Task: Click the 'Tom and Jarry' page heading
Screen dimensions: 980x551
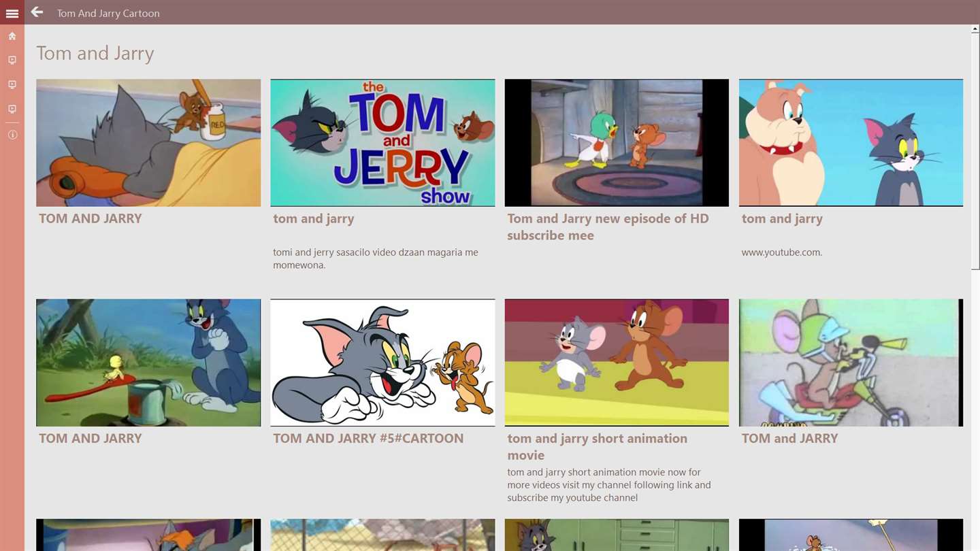Action: point(95,53)
